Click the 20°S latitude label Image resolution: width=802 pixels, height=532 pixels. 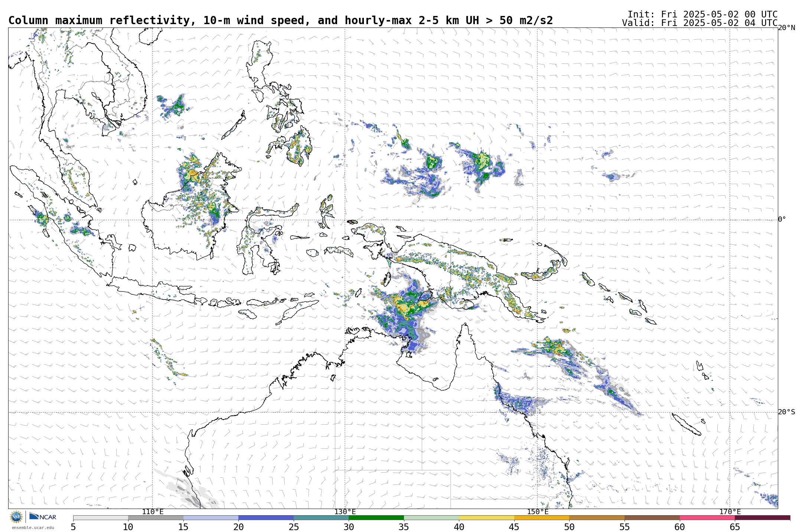[786, 412]
